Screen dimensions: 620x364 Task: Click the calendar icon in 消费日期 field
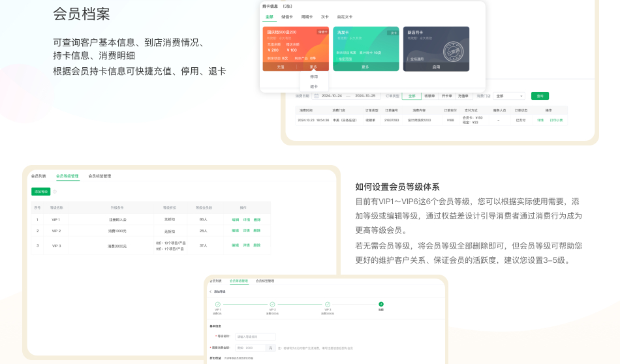[317, 96]
